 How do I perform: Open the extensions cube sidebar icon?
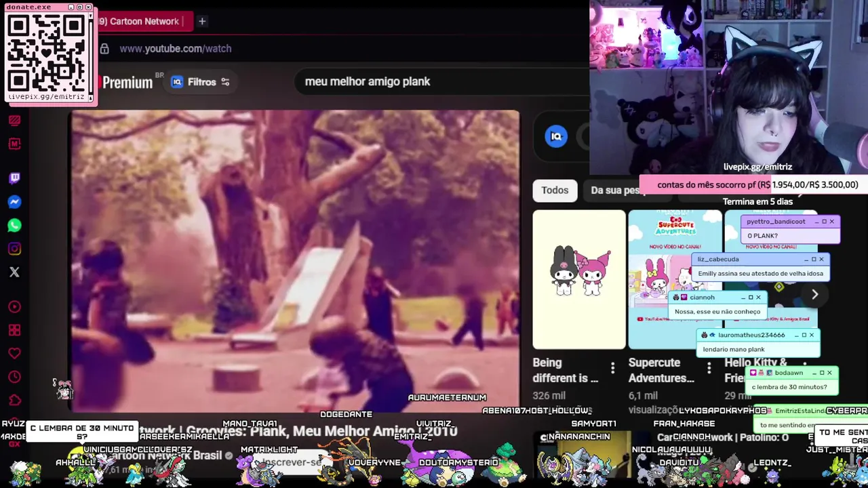click(x=14, y=400)
